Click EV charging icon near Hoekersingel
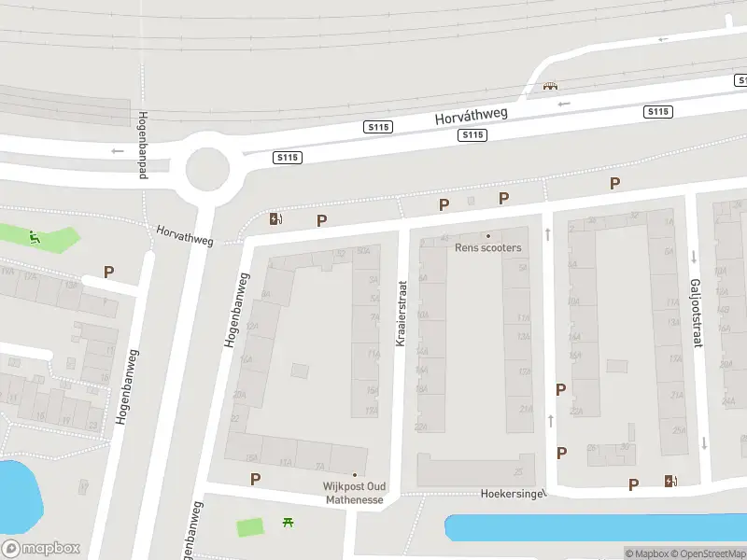This screenshot has width=747, height=560. click(x=670, y=481)
